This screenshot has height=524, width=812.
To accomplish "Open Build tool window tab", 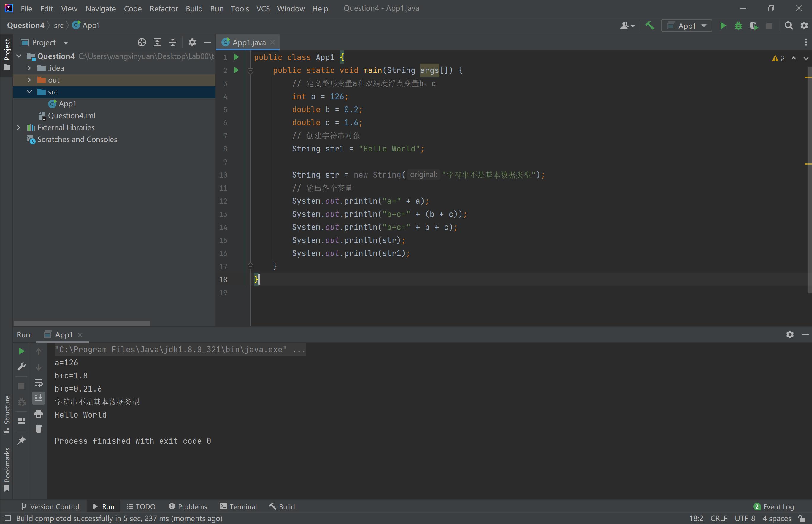I will 282,507.
